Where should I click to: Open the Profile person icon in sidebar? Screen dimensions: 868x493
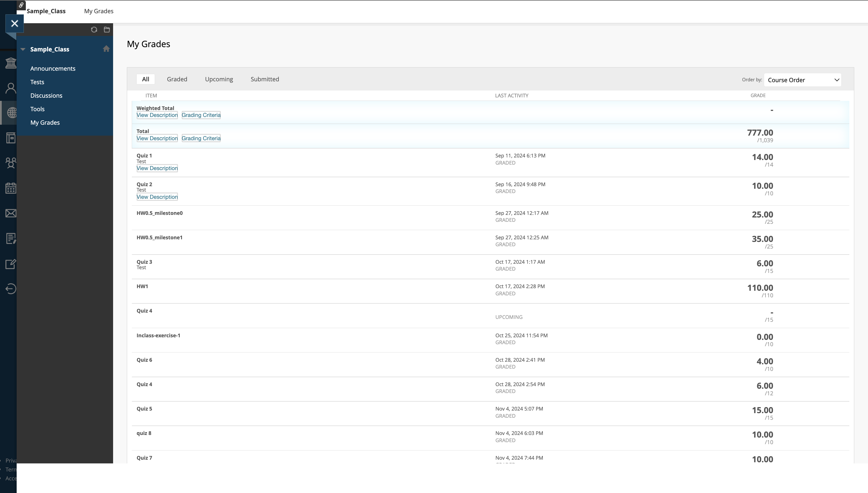[11, 88]
